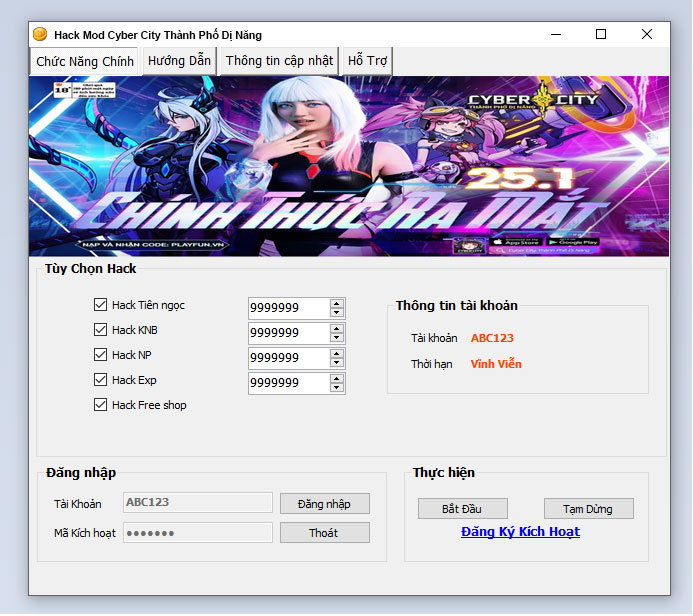Toggle the Hack KNB checkbox
This screenshot has height=616, width=693.
point(100,330)
